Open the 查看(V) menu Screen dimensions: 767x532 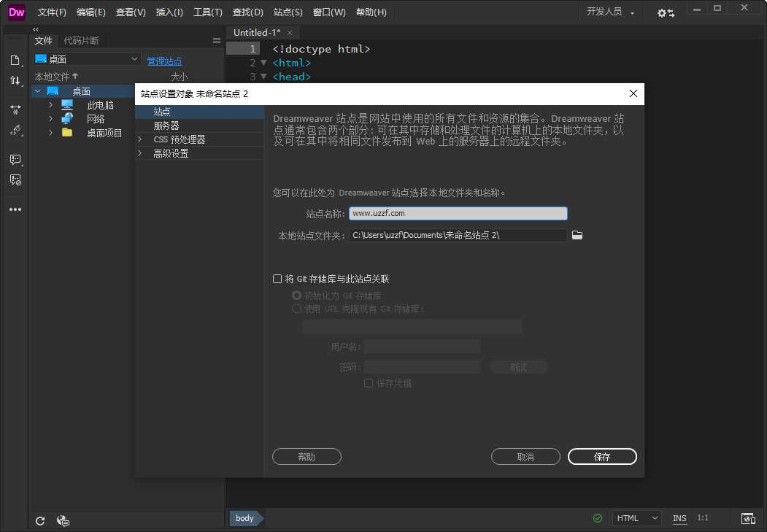131,12
